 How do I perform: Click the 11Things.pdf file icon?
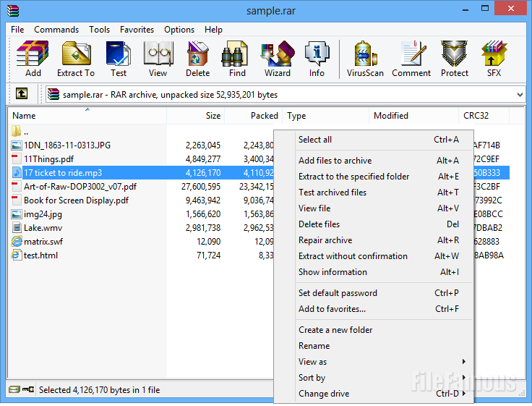coord(16,159)
